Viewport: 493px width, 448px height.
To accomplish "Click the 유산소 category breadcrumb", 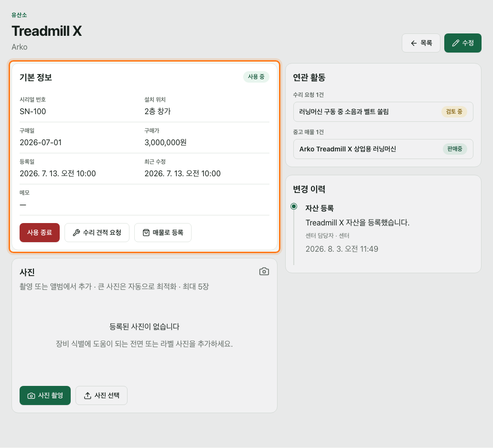I will [19, 15].
